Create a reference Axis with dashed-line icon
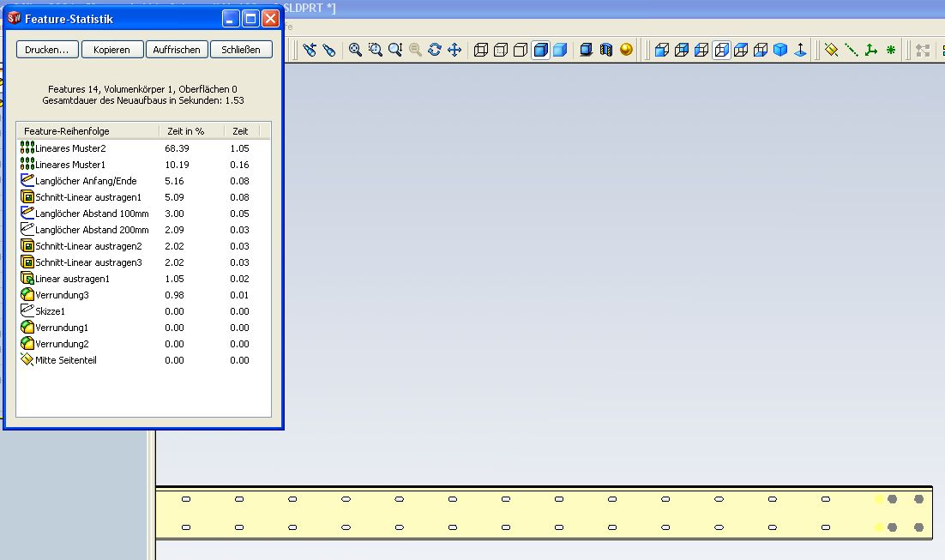Screen dimensions: 945x560 pyautogui.click(x=851, y=50)
